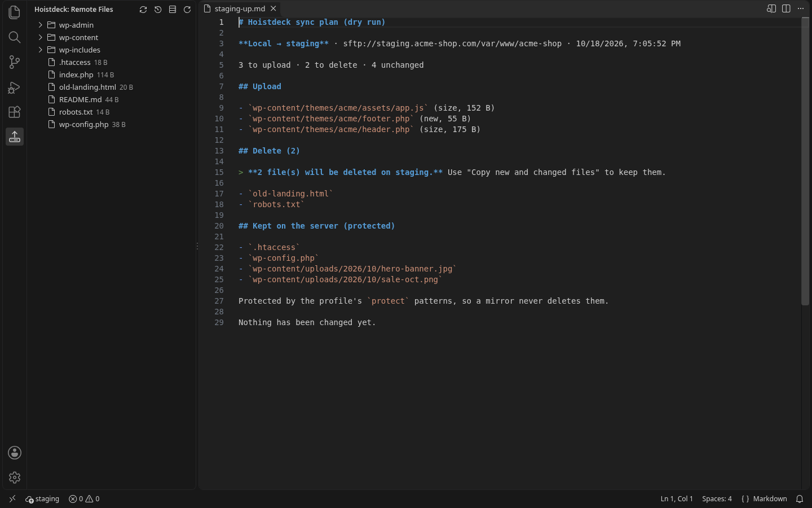The height and width of the screenshot is (508, 812).
Task: Select the Hoistdeck upload icon in activity bar
Action: pos(15,137)
